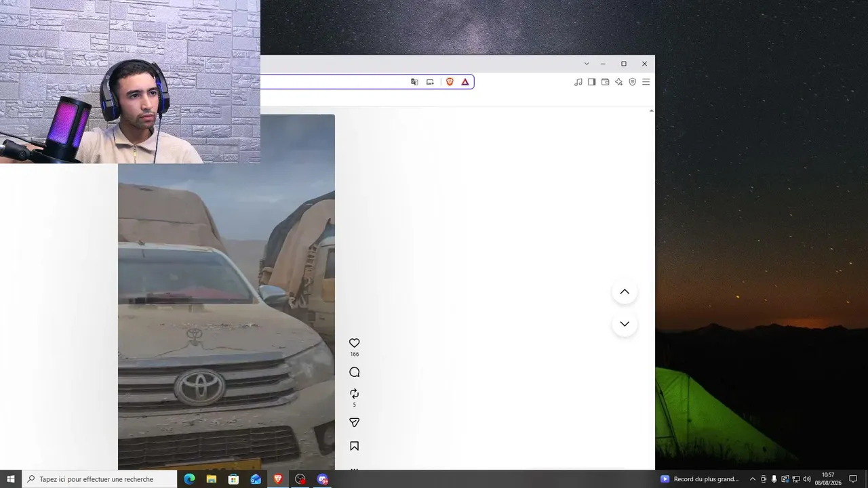The image size is (868, 488).
Task: Toggle the browser sidebar panel
Action: 592,82
